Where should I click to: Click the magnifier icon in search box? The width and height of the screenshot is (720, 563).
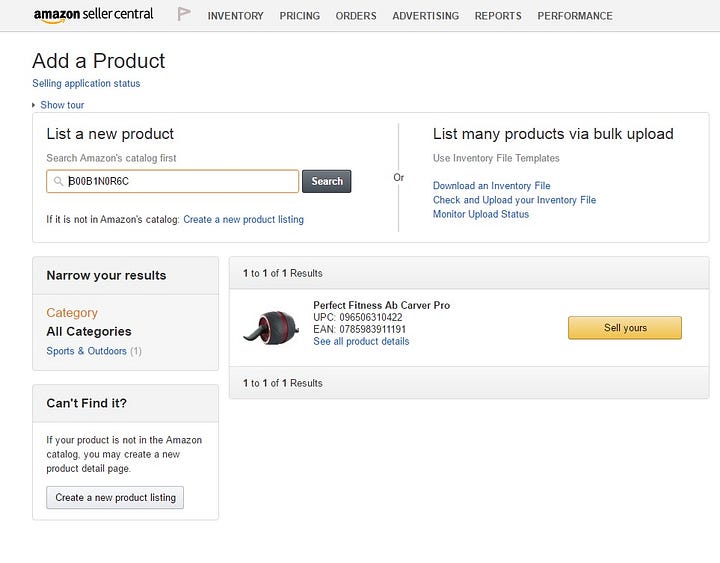58,182
